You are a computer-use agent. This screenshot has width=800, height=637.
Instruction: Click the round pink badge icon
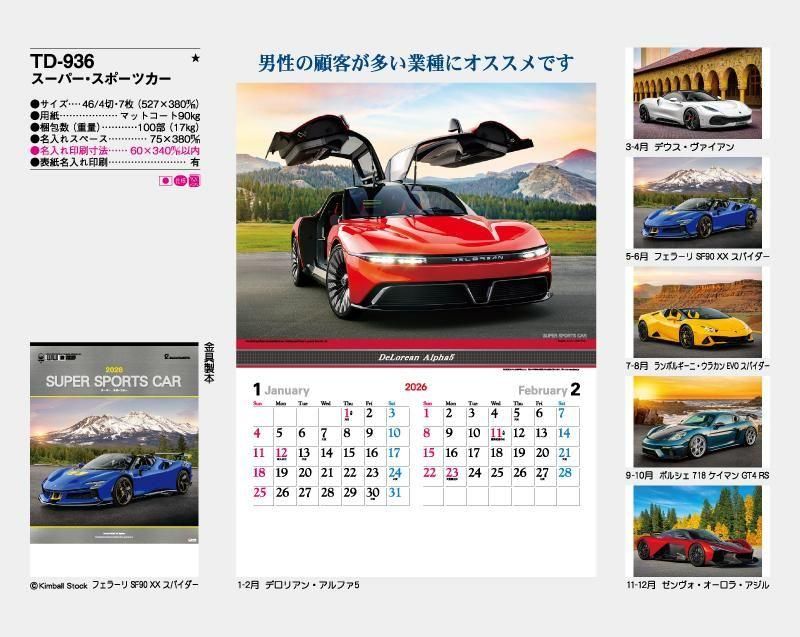180,181
